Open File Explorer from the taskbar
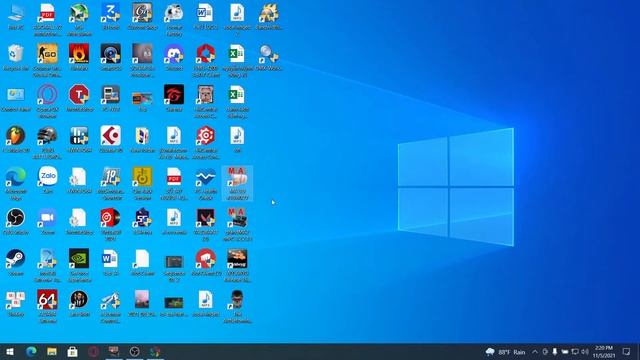The image size is (640, 360). [52, 351]
